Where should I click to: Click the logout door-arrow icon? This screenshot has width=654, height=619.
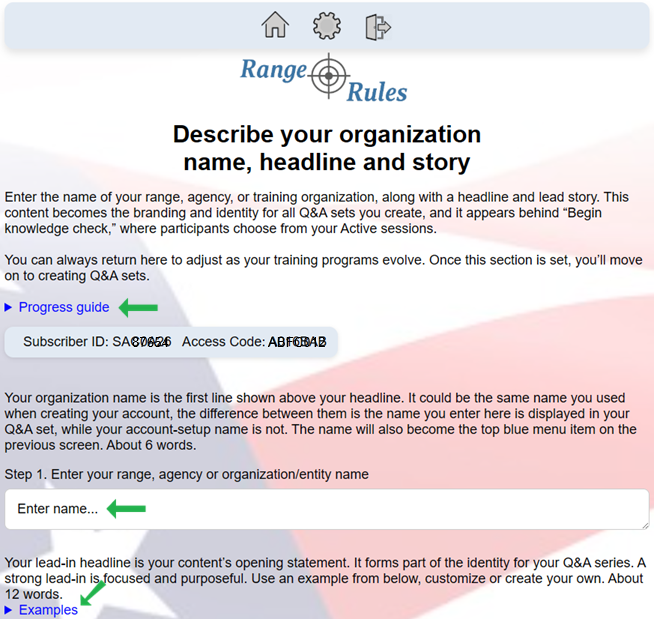[x=378, y=27]
